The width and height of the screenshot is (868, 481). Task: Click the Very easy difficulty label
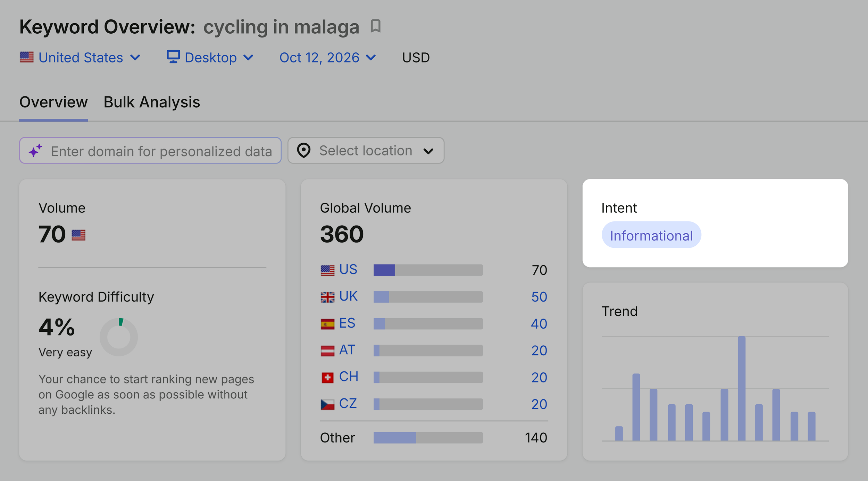click(65, 353)
